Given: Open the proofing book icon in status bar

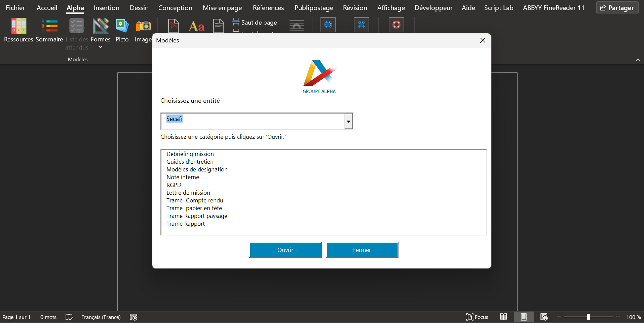Looking at the screenshot, I should (x=69, y=317).
